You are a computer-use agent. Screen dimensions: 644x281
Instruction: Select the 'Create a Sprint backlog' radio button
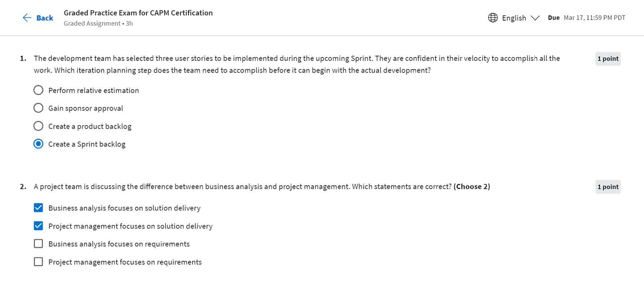pos(38,144)
